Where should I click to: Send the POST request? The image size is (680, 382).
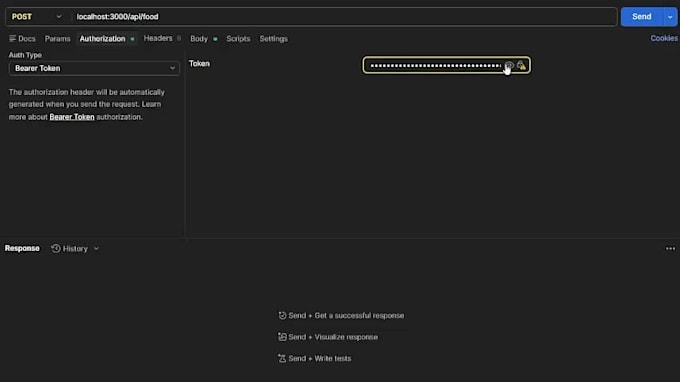pyautogui.click(x=642, y=17)
